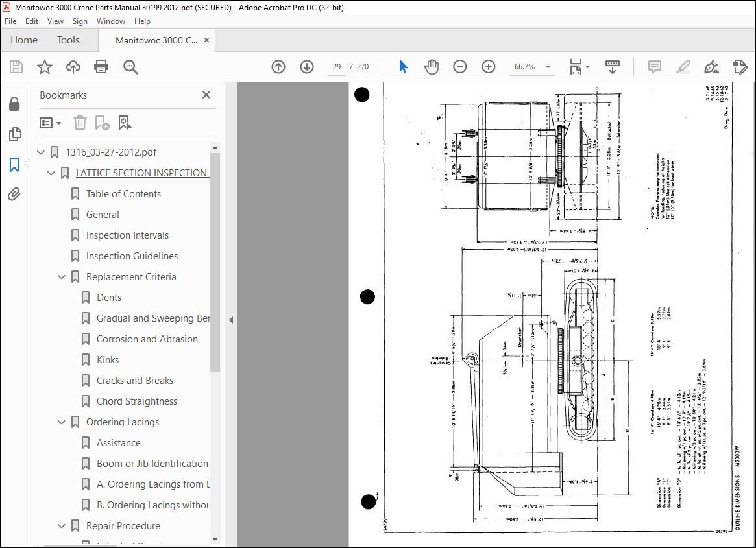Click the Save file icon
Screen dimensions: 756x548
click(16, 67)
